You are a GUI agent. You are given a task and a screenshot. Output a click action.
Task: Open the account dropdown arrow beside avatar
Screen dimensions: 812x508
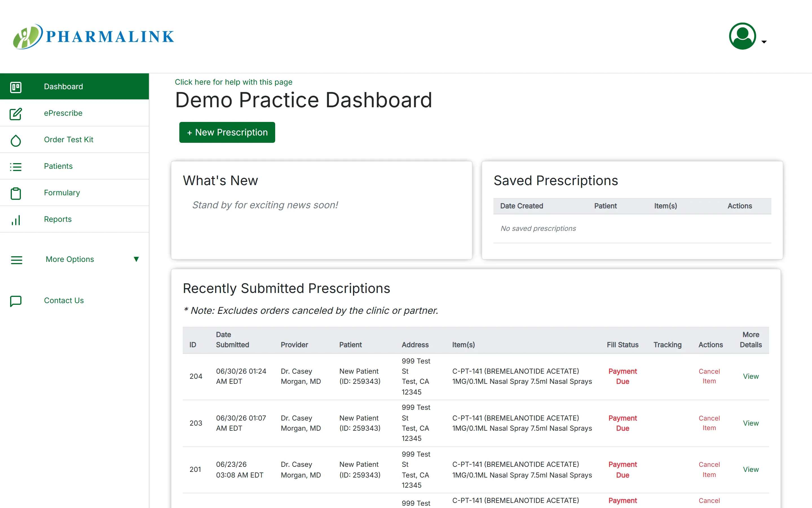point(764,42)
